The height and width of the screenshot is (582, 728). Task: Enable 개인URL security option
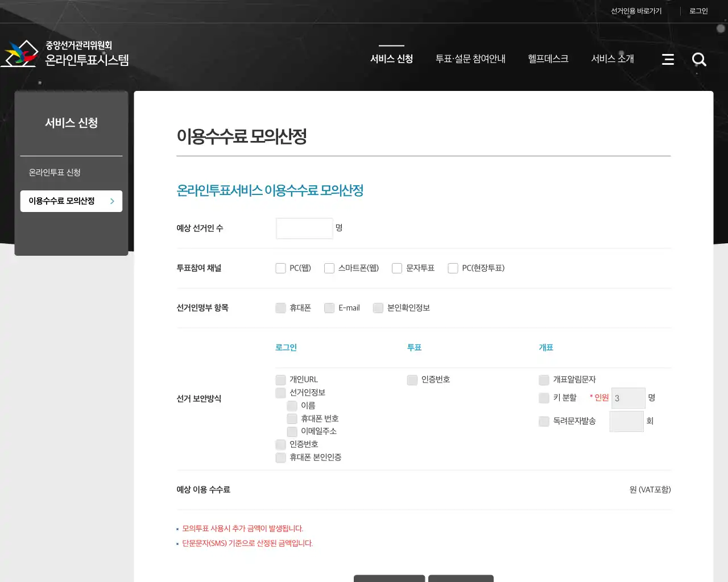280,380
